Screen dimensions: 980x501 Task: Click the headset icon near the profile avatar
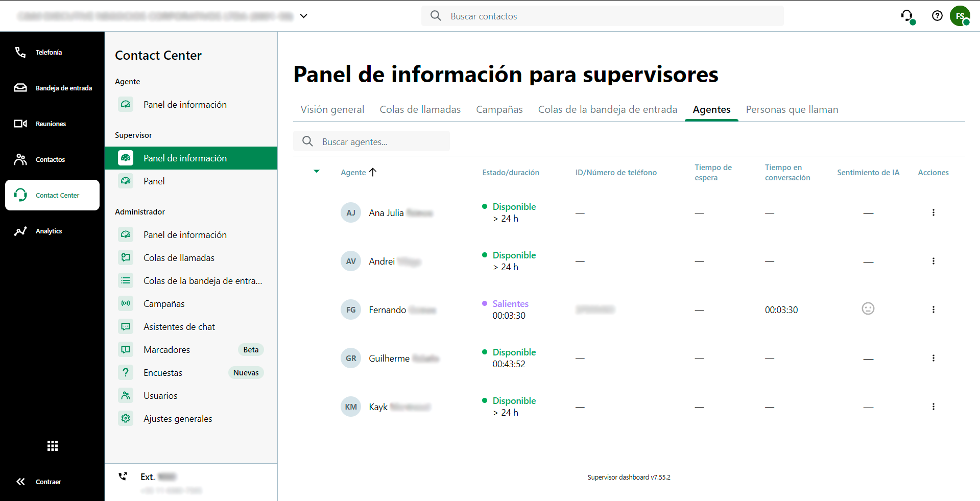(x=907, y=16)
